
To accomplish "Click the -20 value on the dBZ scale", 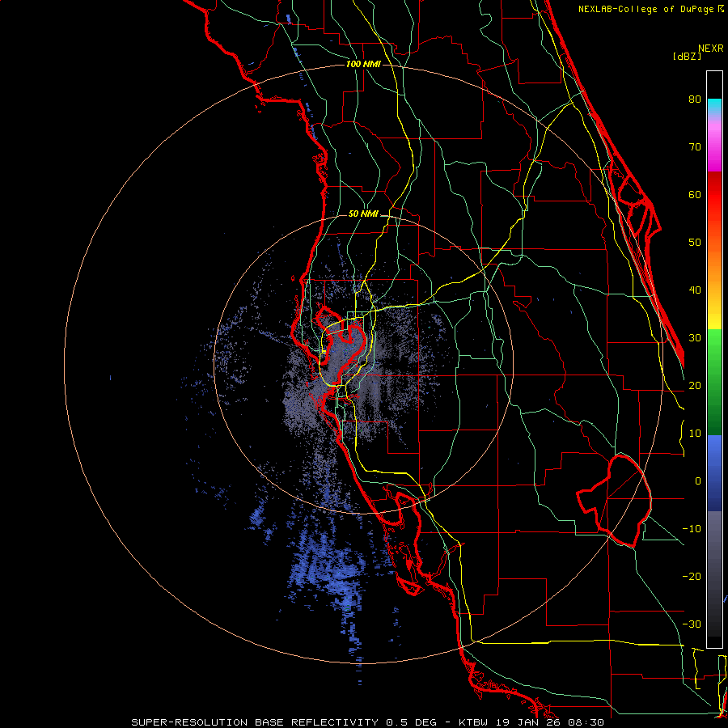I will [x=692, y=577].
